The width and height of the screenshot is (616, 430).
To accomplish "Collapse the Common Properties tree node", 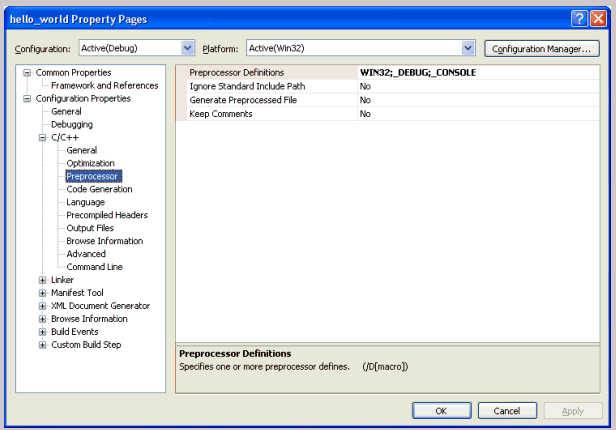I will click(28, 73).
